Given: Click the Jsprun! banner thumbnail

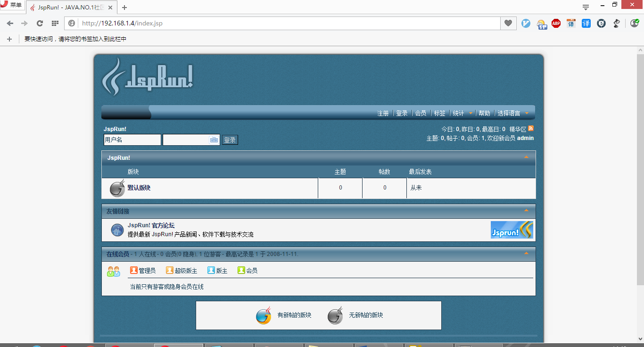Looking at the screenshot, I should coord(512,230).
